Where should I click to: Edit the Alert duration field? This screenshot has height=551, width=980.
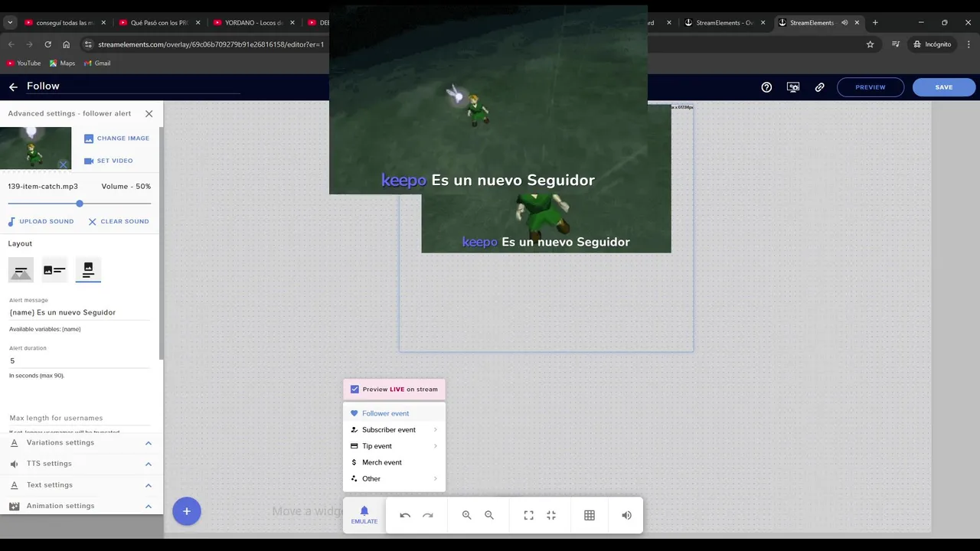(x=80, y=361)
